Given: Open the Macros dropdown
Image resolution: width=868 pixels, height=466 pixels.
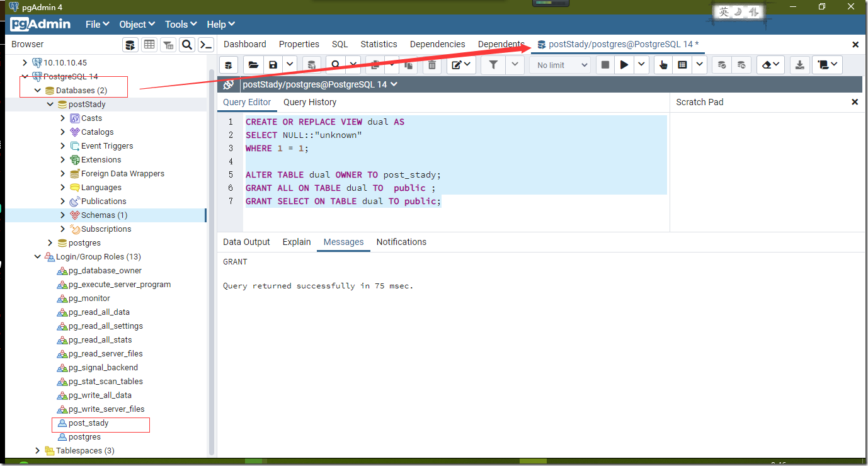Looking at the screenshot, I should 828,65.
